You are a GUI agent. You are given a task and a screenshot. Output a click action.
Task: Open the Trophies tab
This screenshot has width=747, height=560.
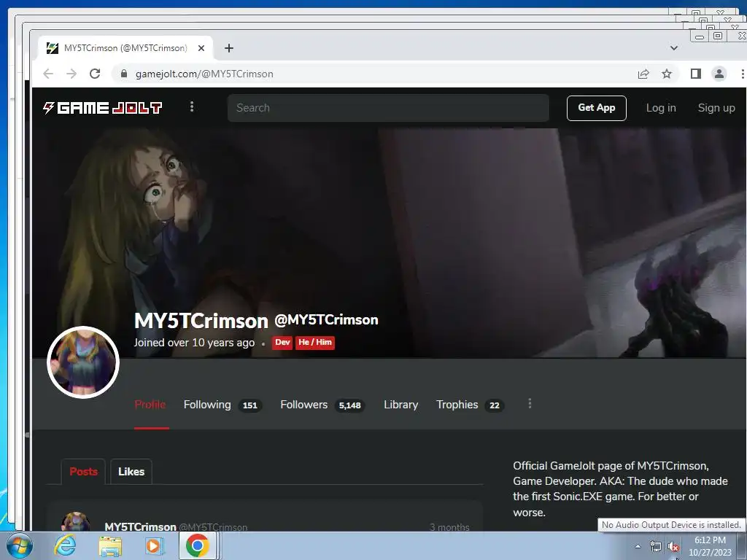pos(471,405)
